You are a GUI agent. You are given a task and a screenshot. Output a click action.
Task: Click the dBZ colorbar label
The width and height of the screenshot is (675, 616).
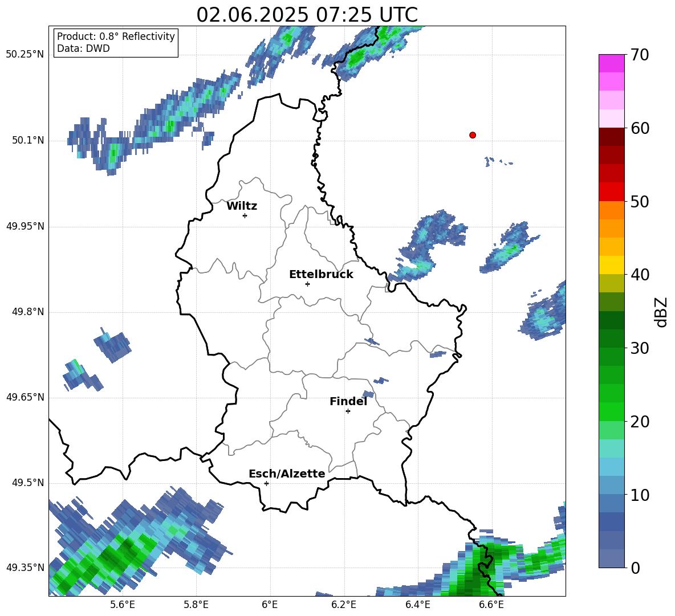coord(662,312)
